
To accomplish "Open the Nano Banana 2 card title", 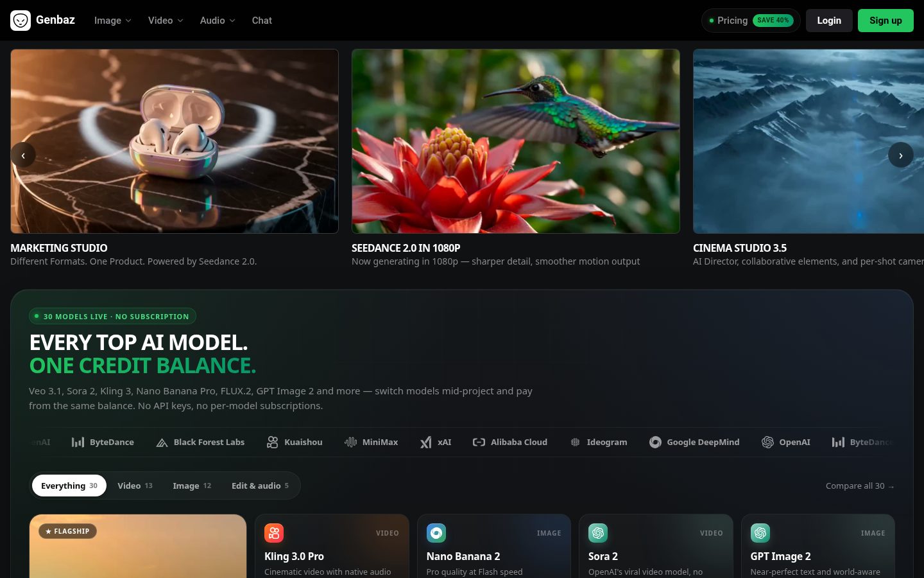I will 463,556.
